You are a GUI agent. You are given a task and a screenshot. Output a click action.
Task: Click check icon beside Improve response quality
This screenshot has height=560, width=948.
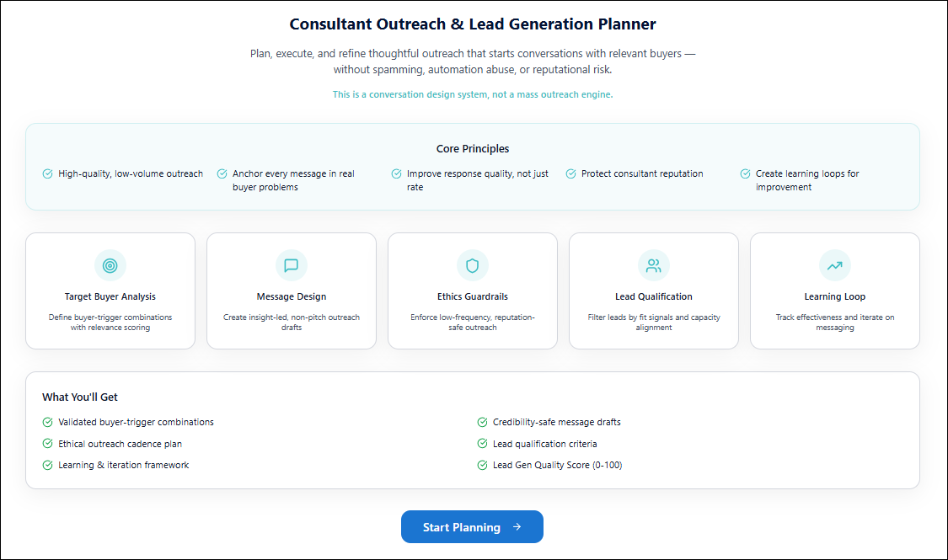click(397, 174)
